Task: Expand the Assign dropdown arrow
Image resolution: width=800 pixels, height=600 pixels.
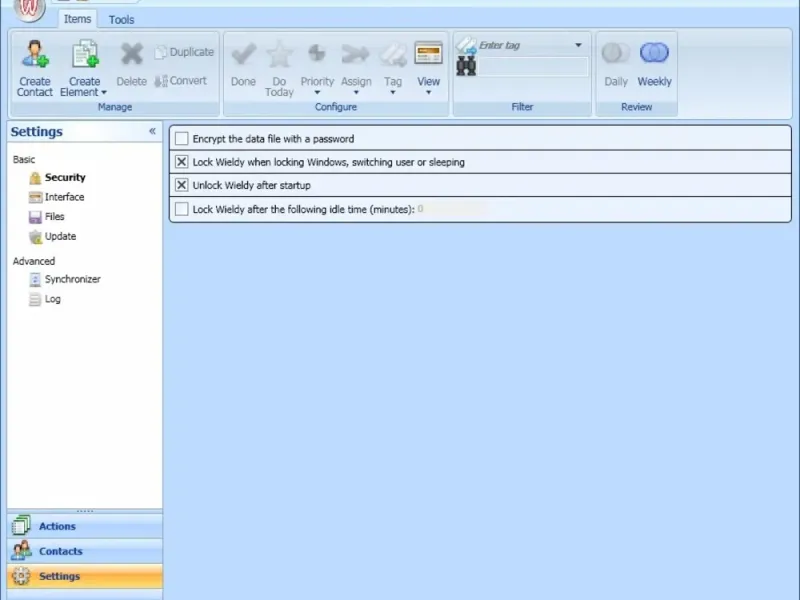Action: (x=356, y=93)
